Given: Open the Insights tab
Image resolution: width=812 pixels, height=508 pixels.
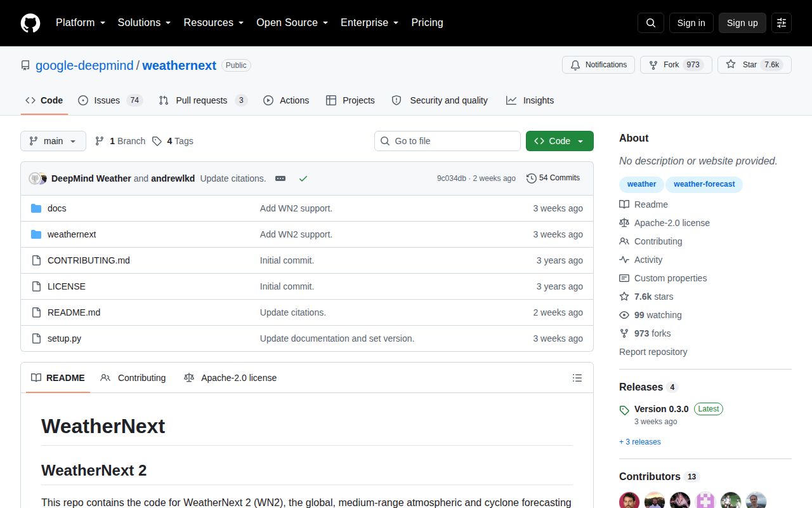Looking at the screenshot, I should pyautogui.click(x=530, y=100).
